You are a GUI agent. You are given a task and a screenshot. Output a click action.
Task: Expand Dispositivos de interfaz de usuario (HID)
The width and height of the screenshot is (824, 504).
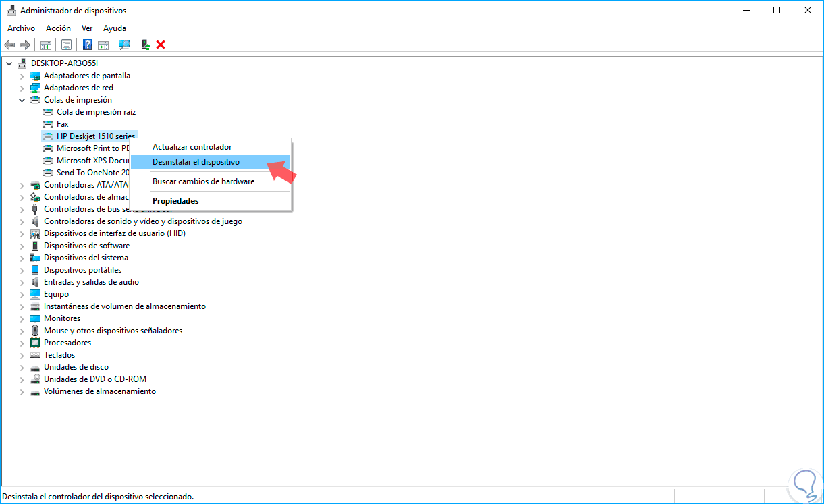tap(22, 233)
